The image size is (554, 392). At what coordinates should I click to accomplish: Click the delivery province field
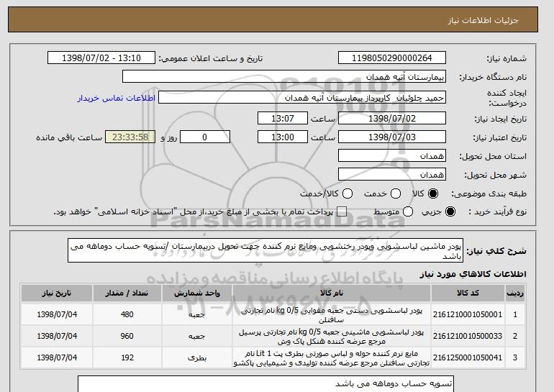coord(392,156)
